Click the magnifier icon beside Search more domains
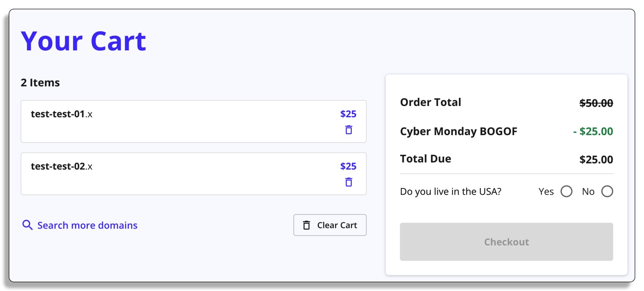 (x=28, y=225)
